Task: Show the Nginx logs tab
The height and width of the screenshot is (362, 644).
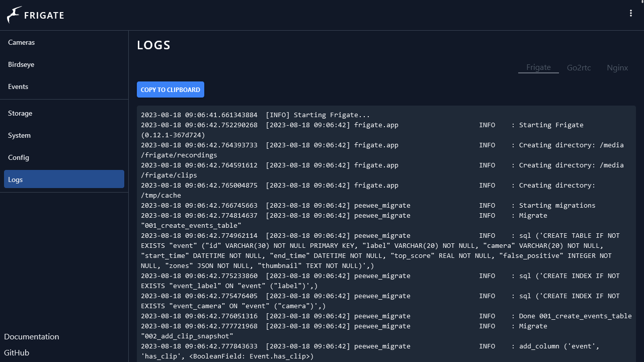Action: pyautogui.click(x=617, y=67)
